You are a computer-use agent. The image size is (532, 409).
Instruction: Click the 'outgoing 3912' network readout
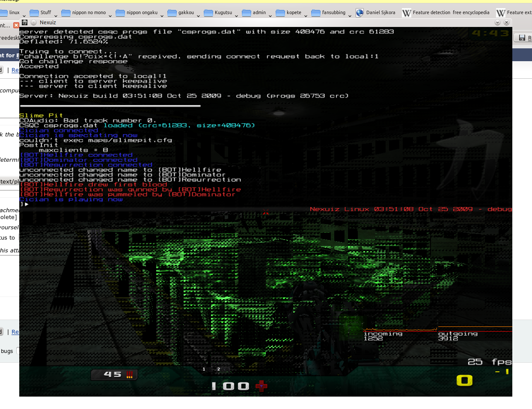tap(458, 336)
